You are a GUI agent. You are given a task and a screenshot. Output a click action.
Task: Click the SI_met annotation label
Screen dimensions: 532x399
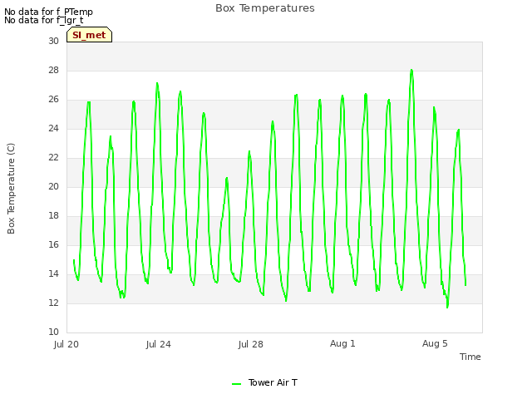coord(89,35)
